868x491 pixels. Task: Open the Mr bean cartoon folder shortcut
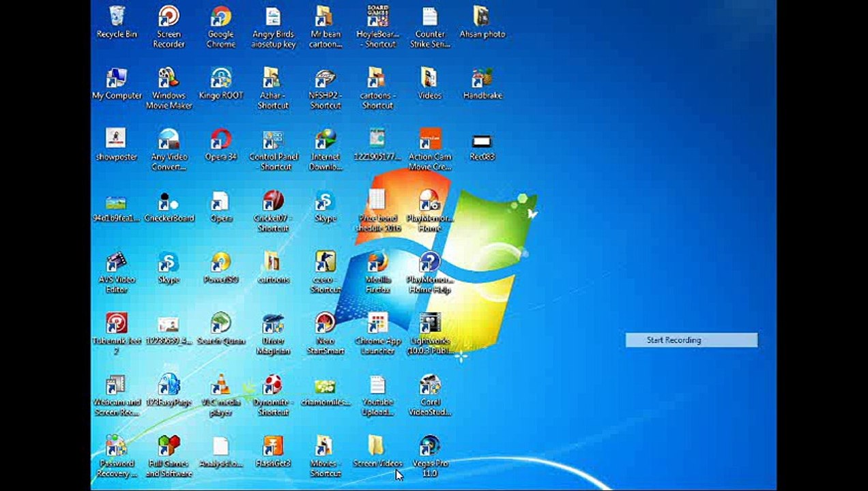[325, 27]
